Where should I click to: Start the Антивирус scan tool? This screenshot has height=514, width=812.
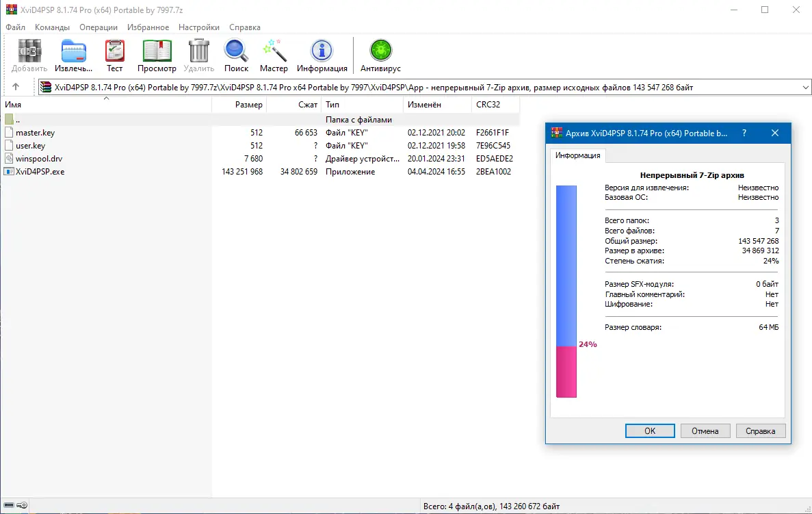coord(380,51)
